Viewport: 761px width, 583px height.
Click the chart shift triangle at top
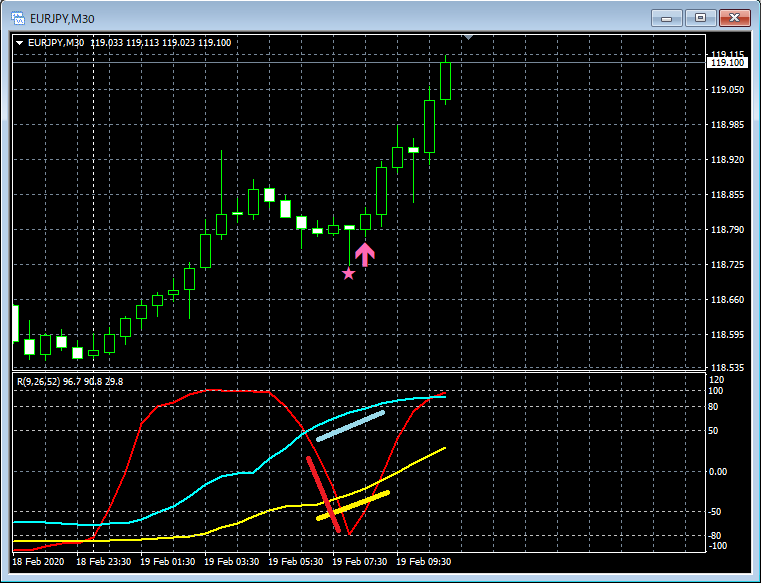(x=468, y=37)
